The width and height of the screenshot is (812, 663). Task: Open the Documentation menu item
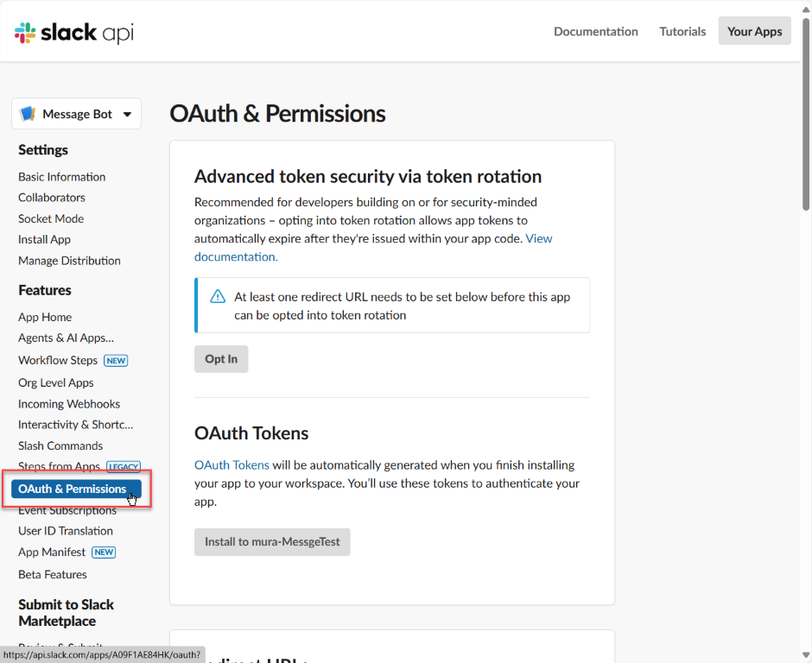[x=595, y=31]
